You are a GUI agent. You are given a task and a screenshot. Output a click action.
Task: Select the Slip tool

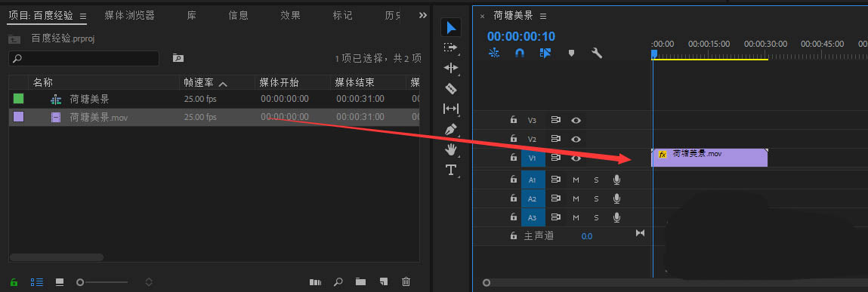pos(451,109)
